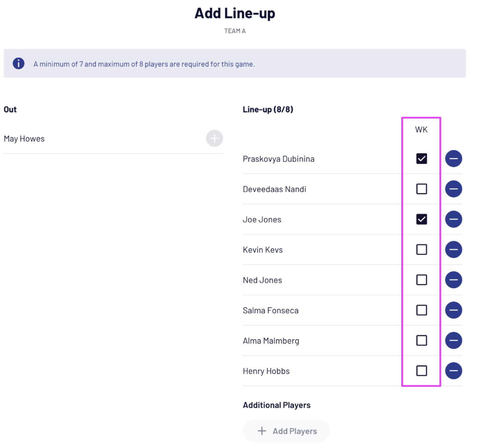Remove Salma Fonseca from the line-up

(x=453, y=310)
